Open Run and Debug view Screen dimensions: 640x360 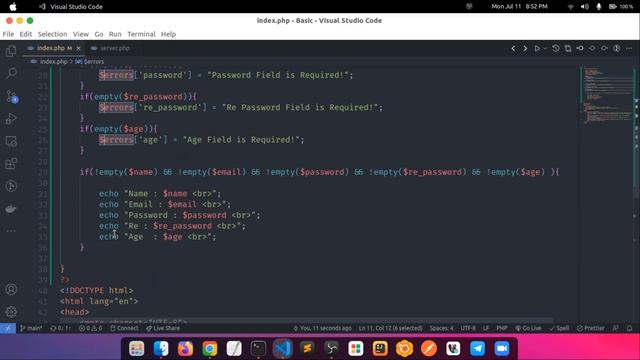(x=11, y=119)
